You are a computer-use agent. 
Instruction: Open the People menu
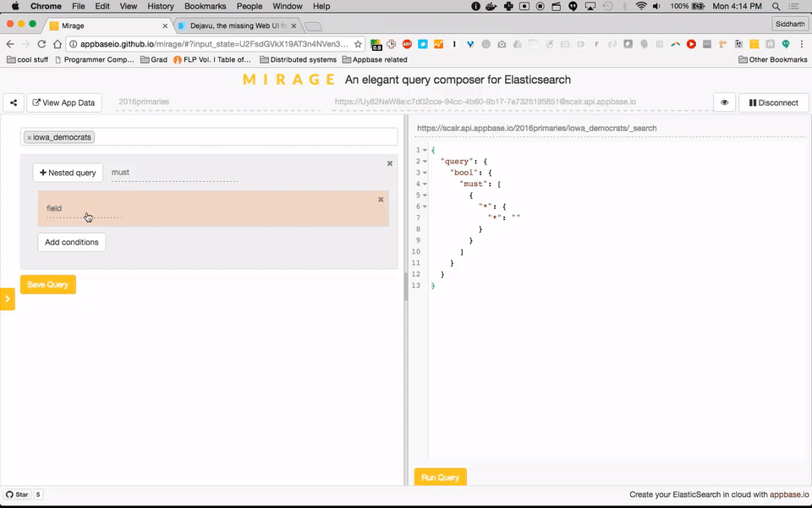(250, 6)
